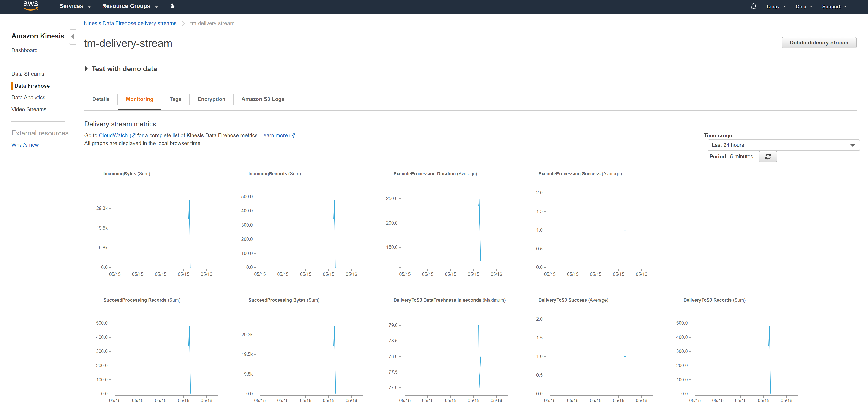Refresh the delivery stream metrics

coord(768,156)
